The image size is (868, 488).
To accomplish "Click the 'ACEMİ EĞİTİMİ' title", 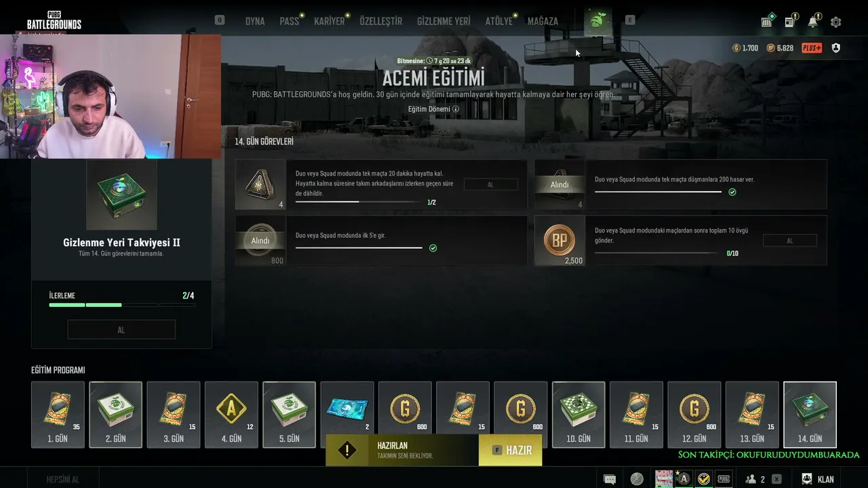I will point(433,78).
